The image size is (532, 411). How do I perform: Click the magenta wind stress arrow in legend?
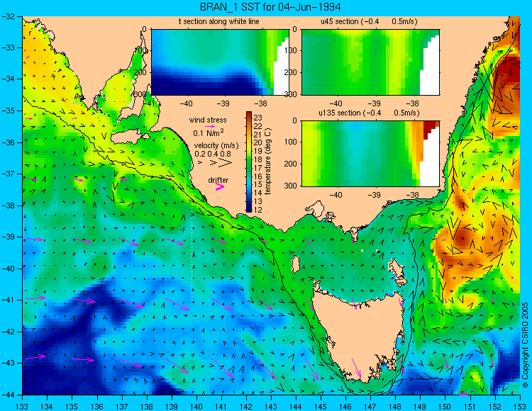click(210, 127)
